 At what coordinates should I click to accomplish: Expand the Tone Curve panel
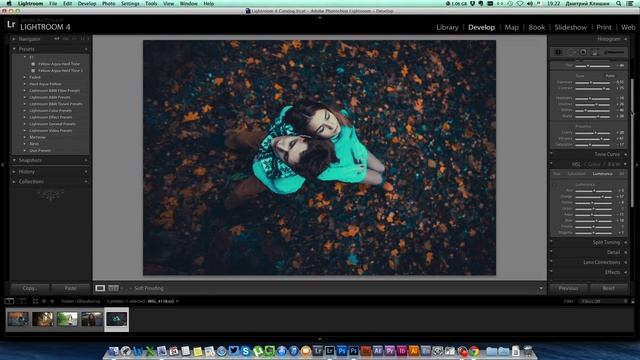(x=625, y=154)
